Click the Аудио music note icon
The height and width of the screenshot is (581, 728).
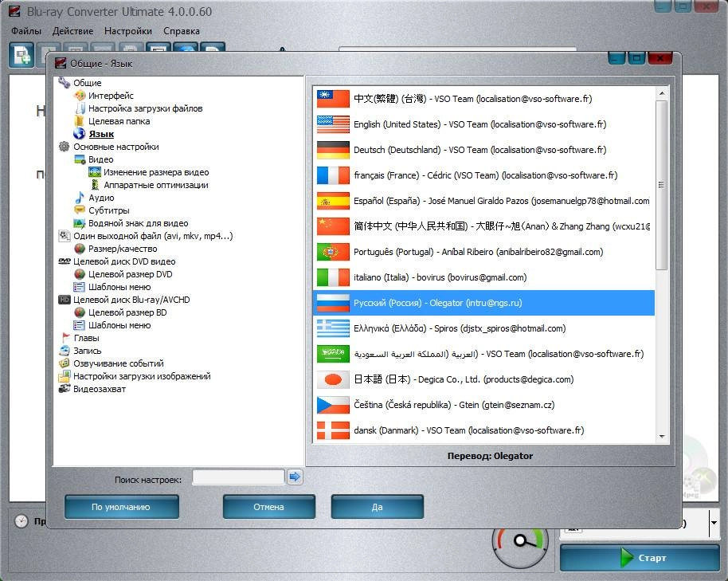(x=80, y=198)
